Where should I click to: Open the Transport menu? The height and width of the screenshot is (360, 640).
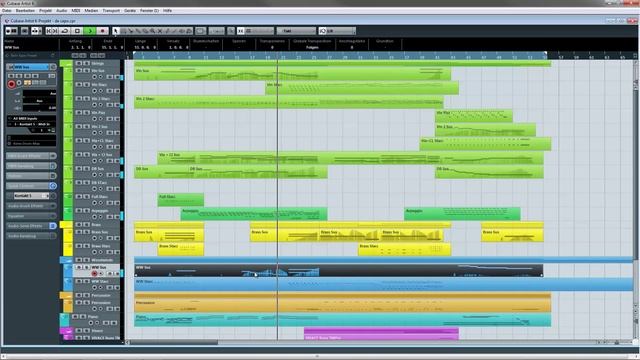coord(111,11)
